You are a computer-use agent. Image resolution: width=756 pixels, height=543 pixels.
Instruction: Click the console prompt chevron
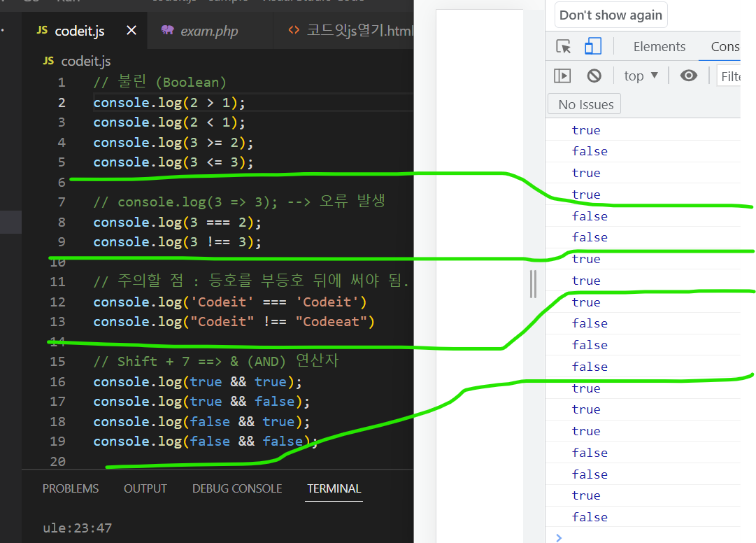559,537
